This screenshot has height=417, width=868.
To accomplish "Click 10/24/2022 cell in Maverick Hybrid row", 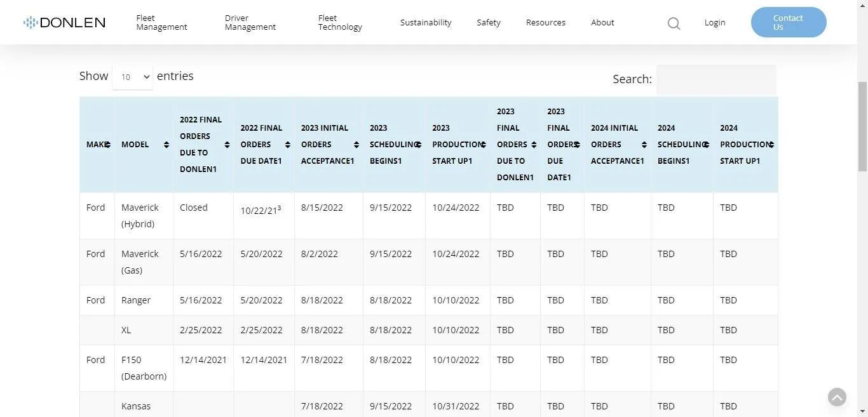I will pyautogui.click(x=458, y=216).
